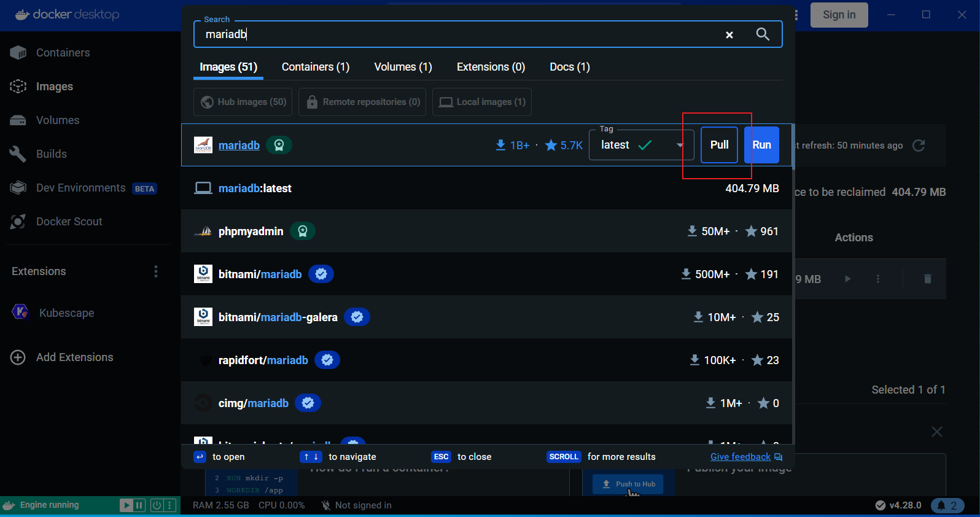This screenshot has width=980, height=517.
Task: Switch to the Containers (1) tab
Action: tap(316, 67)
